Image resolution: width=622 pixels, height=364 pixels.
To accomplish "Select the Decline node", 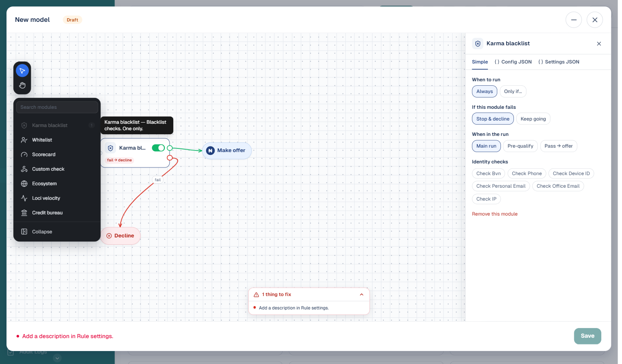I will click(x=120, y=236).
